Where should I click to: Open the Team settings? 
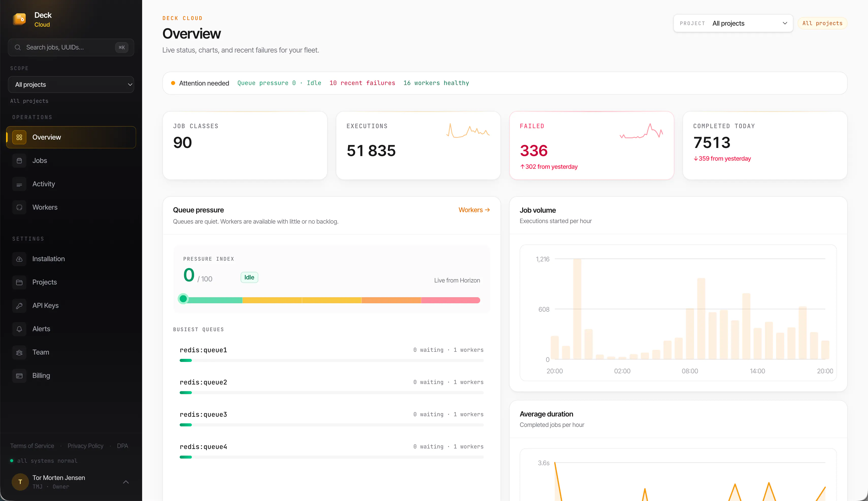tap(71, 352)
